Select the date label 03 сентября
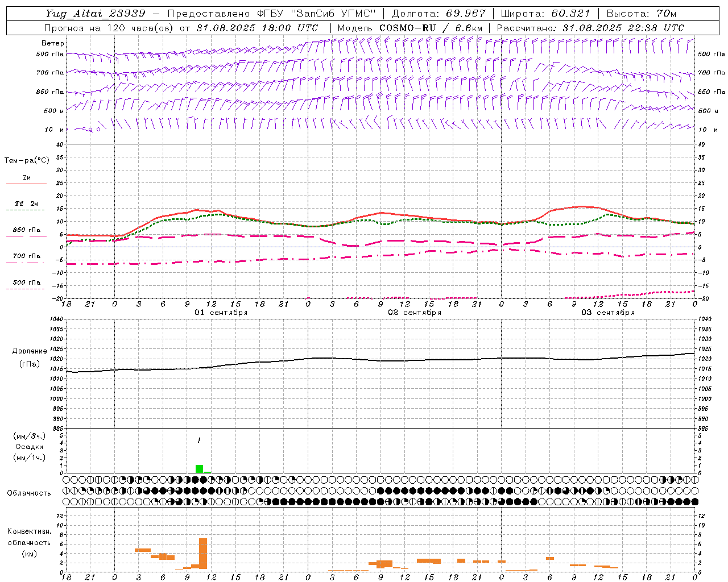Screen dimensions: 728x582 coord(608,313)
